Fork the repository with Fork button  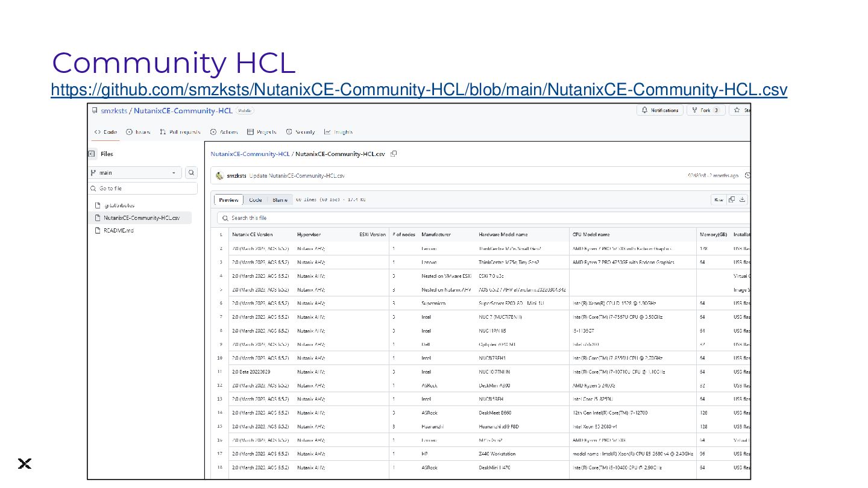pyautogui.click(x=705, y=110)
